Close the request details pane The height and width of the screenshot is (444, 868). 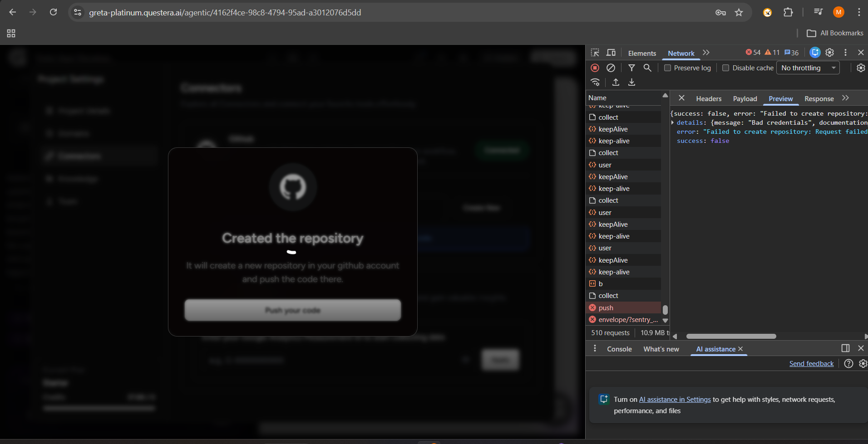tap(681, 98)
